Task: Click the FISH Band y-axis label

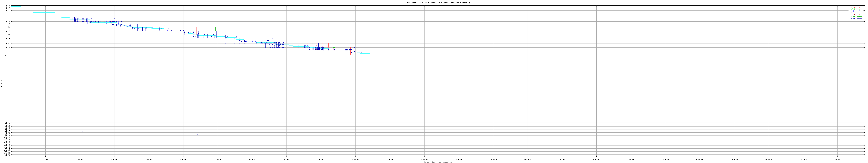Action: coord(2,81)
